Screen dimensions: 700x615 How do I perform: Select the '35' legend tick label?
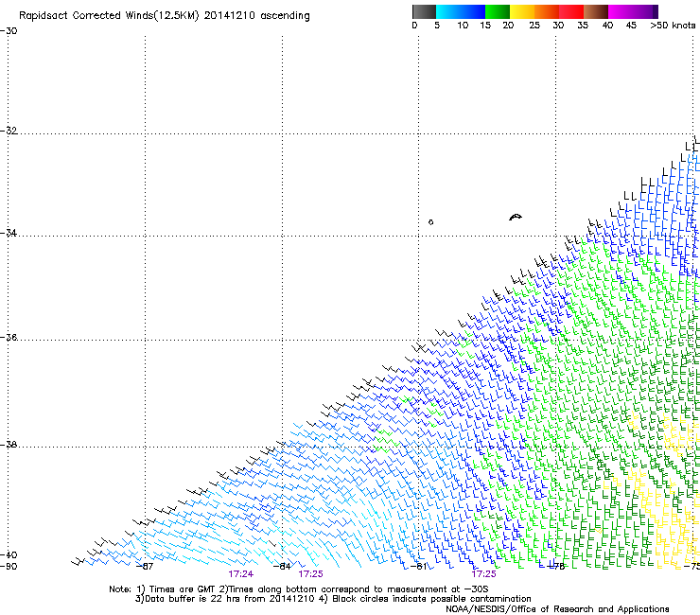583,26
